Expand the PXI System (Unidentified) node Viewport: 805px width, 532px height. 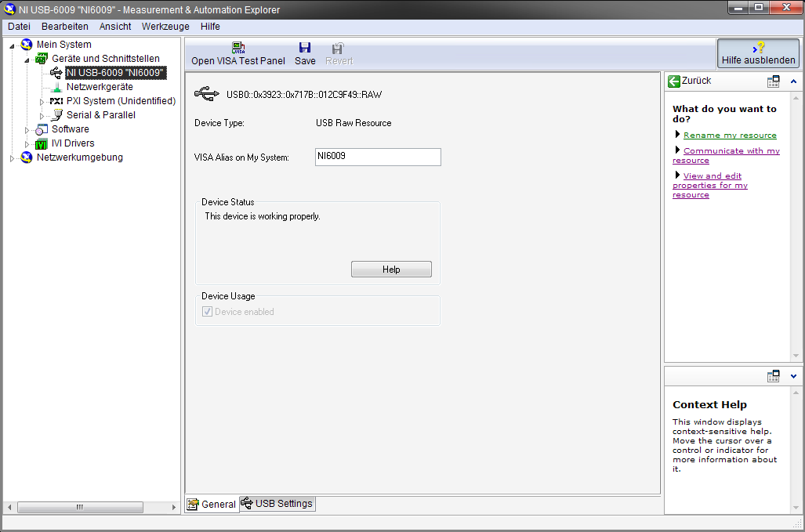[42, 102]
